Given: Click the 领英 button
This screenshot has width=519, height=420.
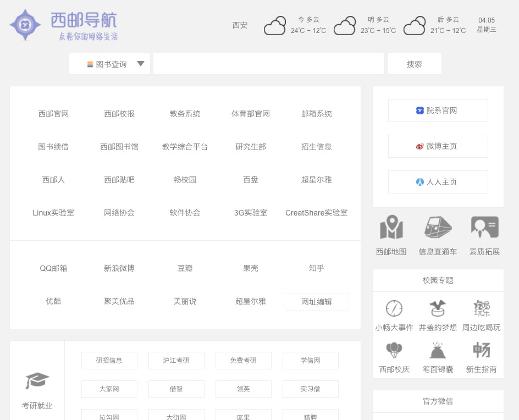Looking at the screenshot, I should (x=243, y=389).
